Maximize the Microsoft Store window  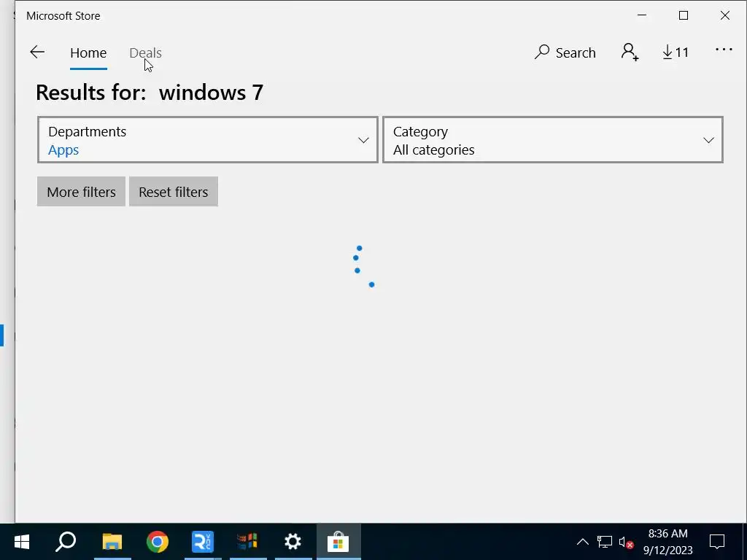(x=683, y=15)
